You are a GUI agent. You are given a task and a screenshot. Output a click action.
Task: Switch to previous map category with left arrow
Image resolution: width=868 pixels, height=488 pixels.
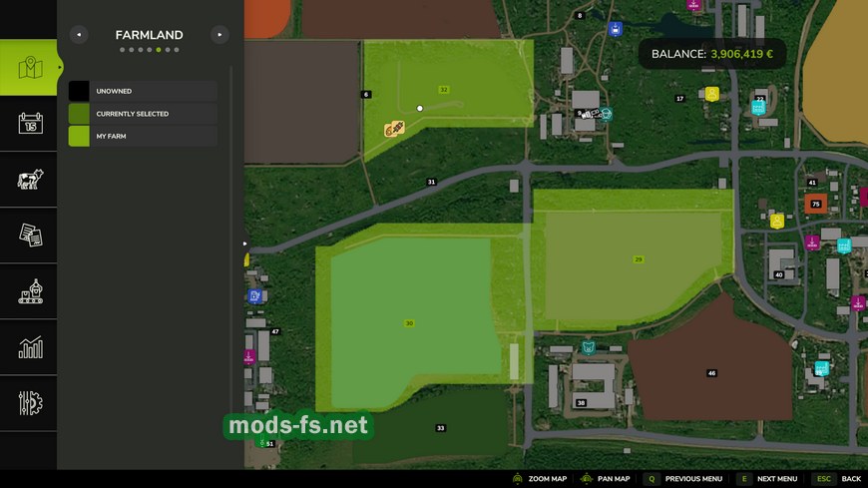click(x=78, y=35)
